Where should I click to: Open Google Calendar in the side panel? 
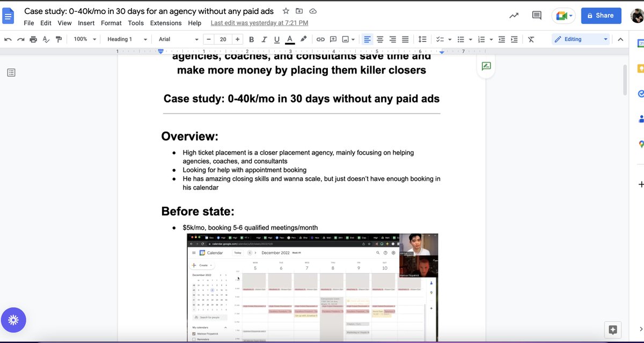pyautogui.click(x=640, y=43)
